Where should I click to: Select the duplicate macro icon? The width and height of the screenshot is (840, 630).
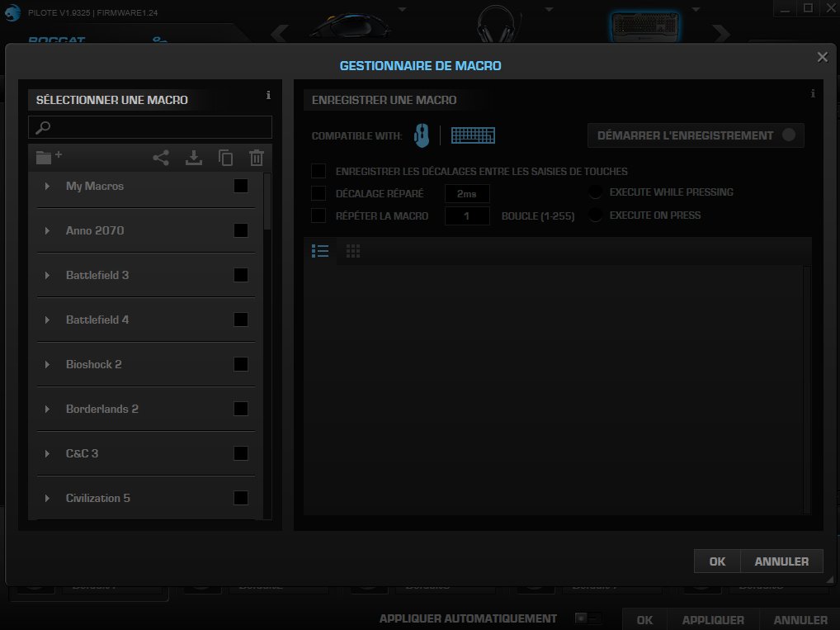coord(226,157)
